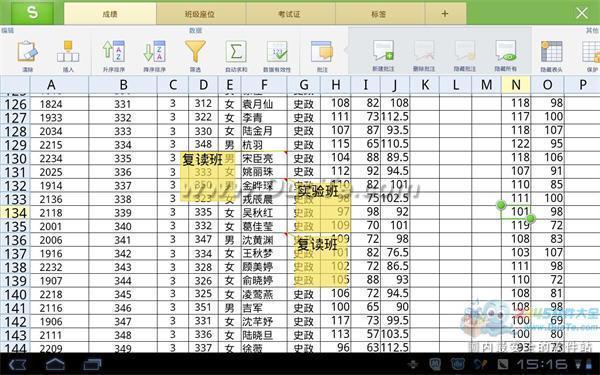Select column P header

[x=582, y=85]
